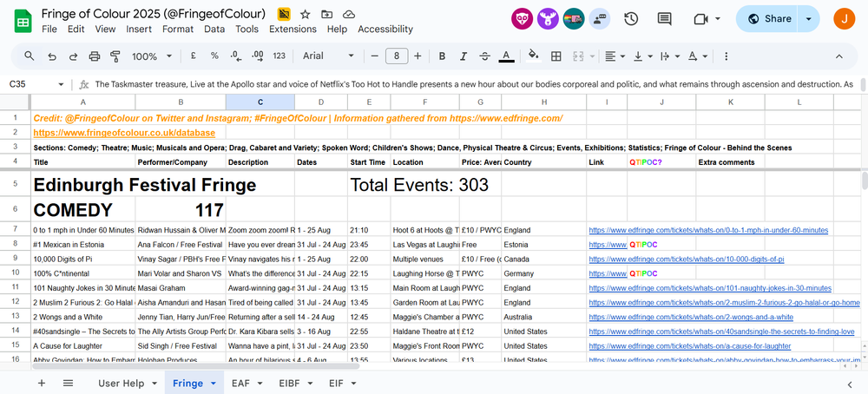Open the comments panel icon
Viewport: 868px width, 394px height.
click(664, 19)
